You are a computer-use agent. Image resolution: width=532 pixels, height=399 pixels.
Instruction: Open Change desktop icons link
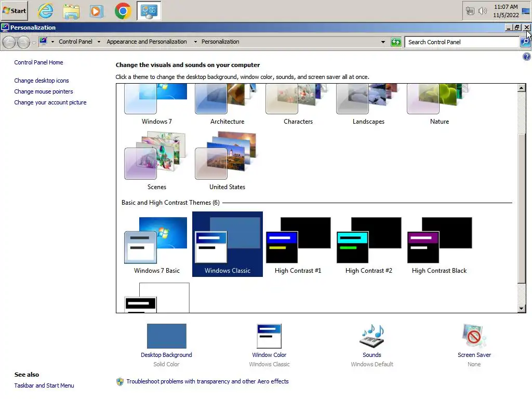pyautogui.click(x=42, y=81)
